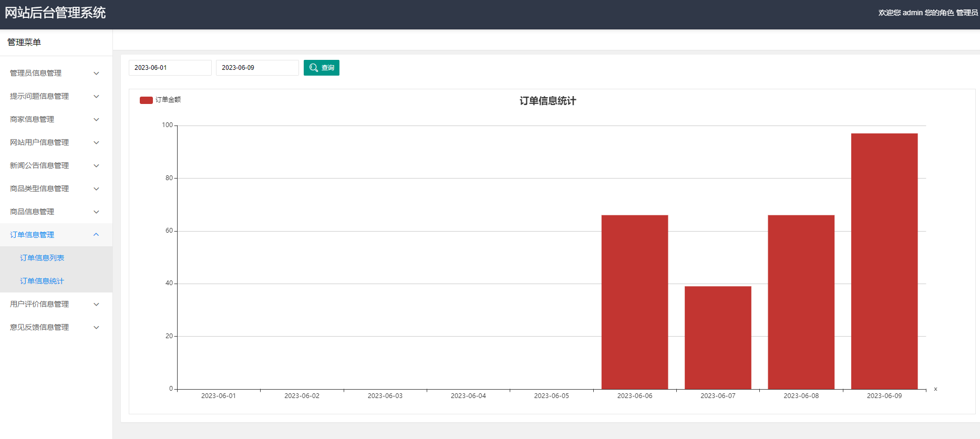The height and width of the screenshot is (439, 980).
Task: Click x-axis label 2023-06-01
Action: 219,396
